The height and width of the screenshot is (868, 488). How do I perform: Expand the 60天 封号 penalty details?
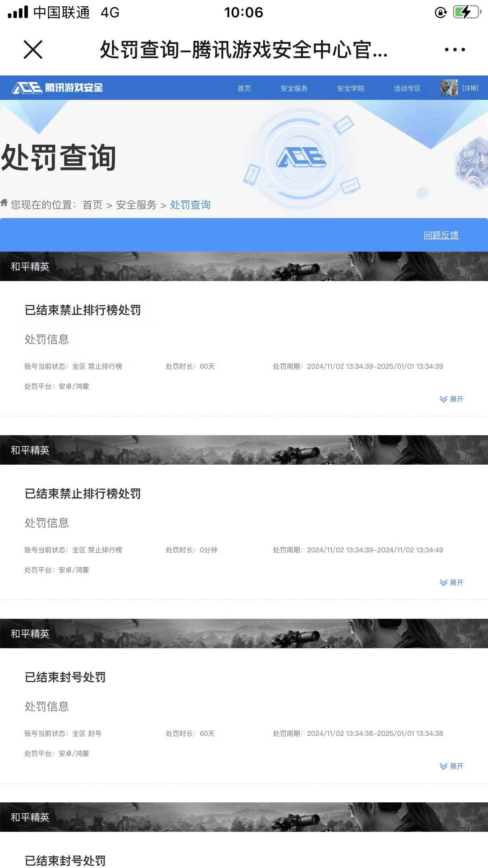point(451,766)
